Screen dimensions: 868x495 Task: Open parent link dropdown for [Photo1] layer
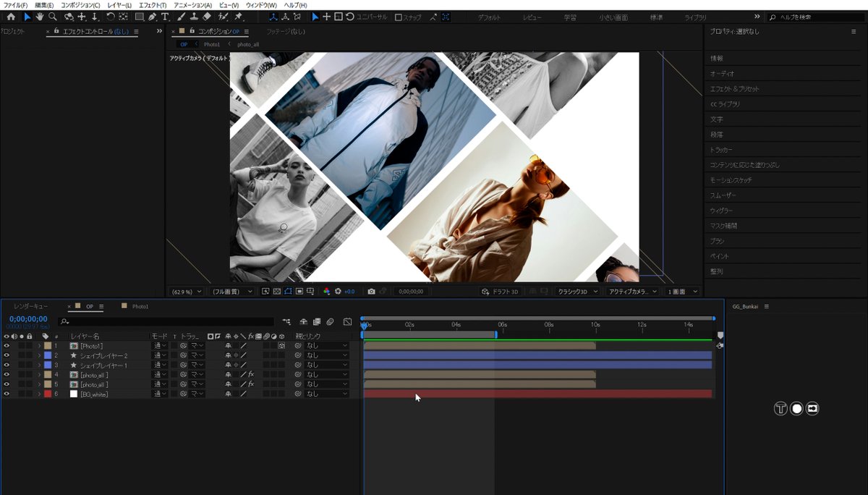pos(326,346)
